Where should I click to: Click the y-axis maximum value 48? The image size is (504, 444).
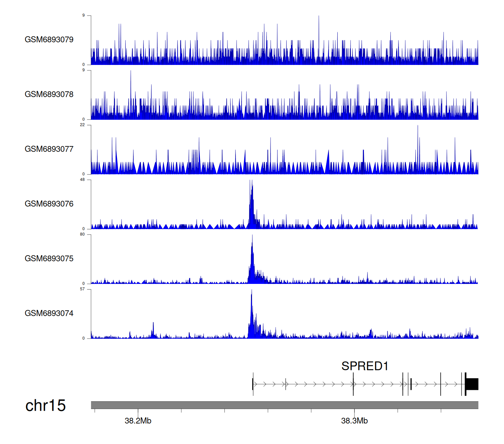pyautogui.click(x=82, y=180)
